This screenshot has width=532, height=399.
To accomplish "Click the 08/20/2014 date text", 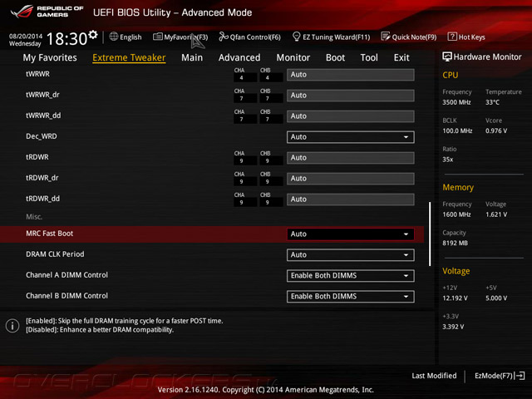I will click(x=26, y=36).
